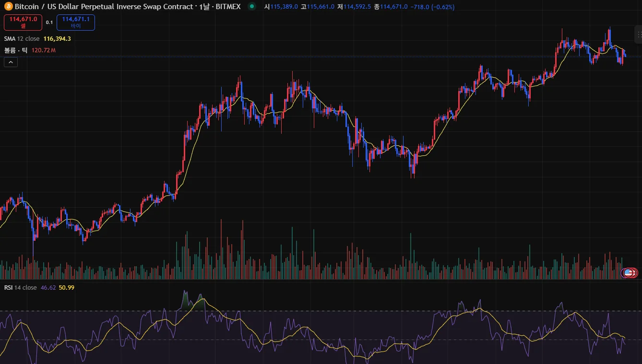Select the Volume tick indicator label
Image resolution: width=642 pixels, height=364 pixels.
tap(16, 50)
